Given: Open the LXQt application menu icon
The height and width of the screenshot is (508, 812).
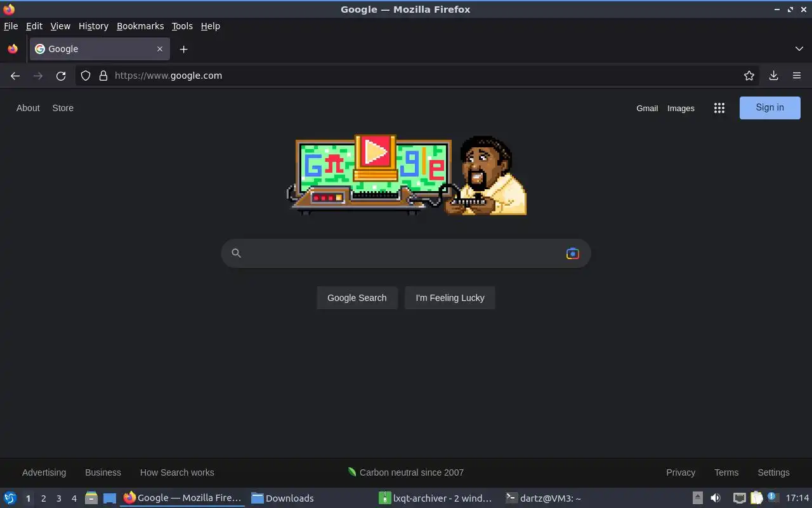Looking at the screenshot, I should (10, 498).
